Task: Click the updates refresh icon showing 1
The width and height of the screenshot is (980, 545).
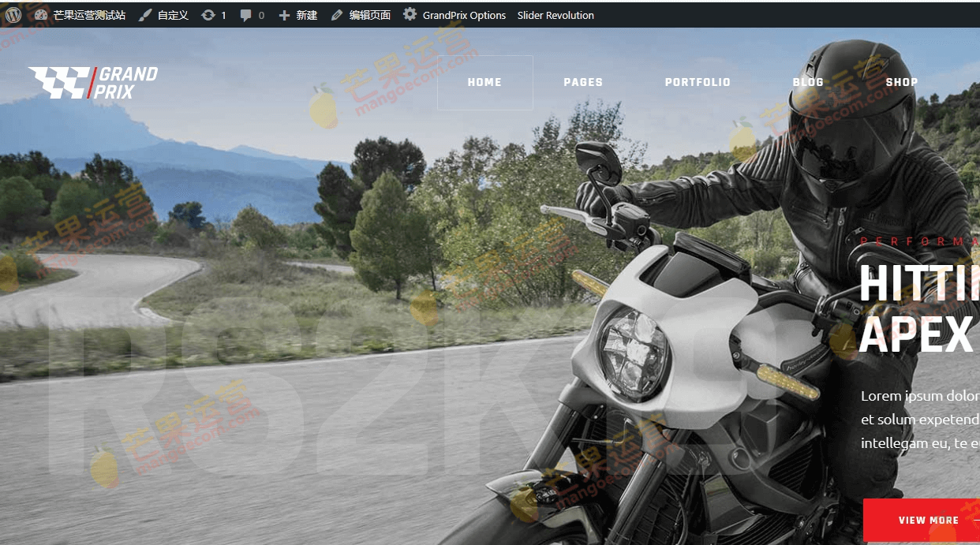Action: pos(208,14)
